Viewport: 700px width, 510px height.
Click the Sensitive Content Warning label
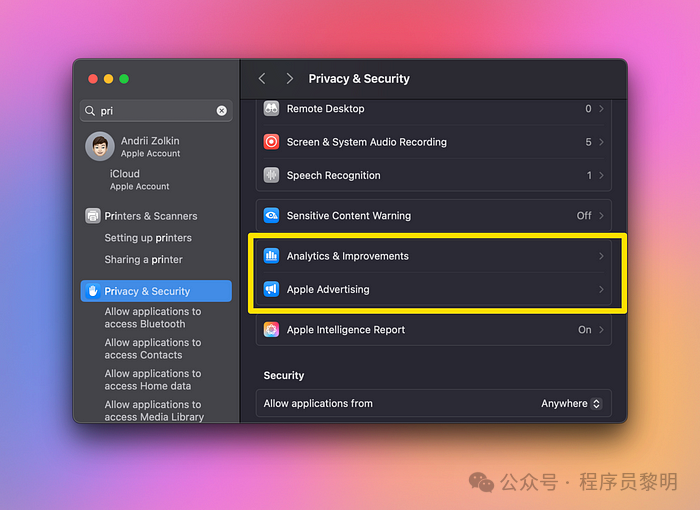pyautogui.click(x=349, y=216)
